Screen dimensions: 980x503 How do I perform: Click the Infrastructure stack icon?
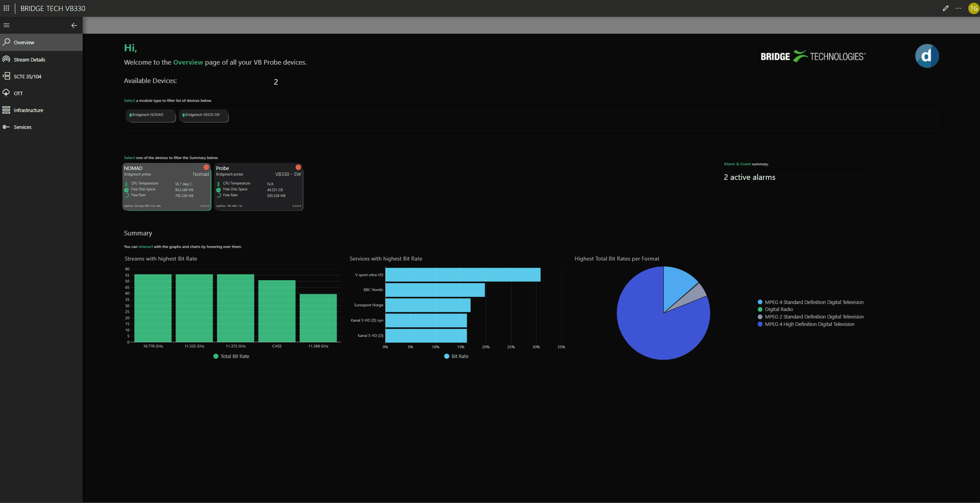pyautogui.click(x=6, y=110)
